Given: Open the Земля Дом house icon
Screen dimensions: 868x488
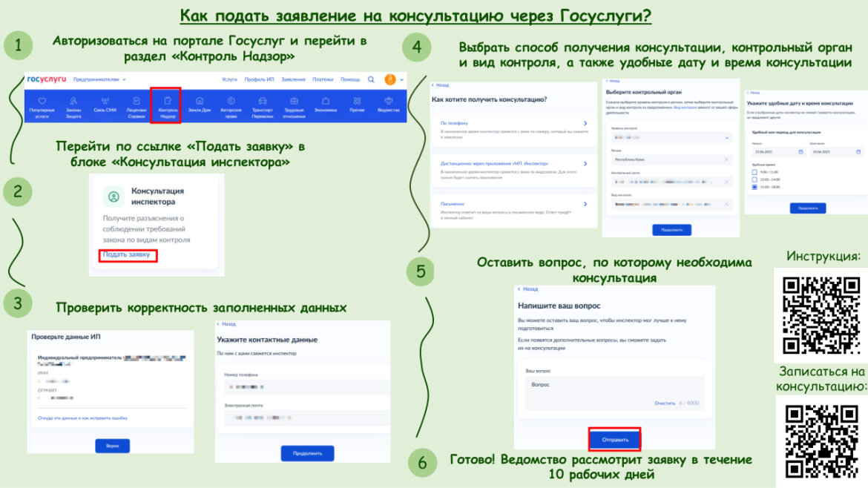Looking at the screenshot, I should tap(200, 102).
